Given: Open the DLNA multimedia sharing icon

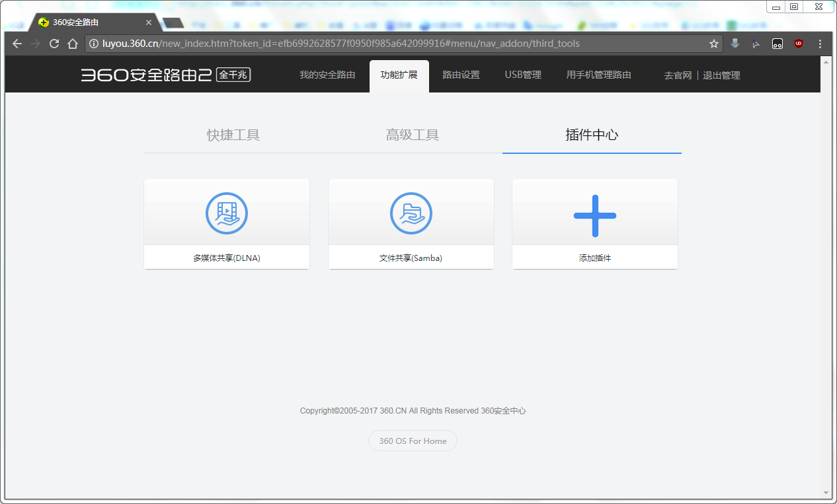Looking at the screenshot, I should pyautogui.click(x=227, y=213).
